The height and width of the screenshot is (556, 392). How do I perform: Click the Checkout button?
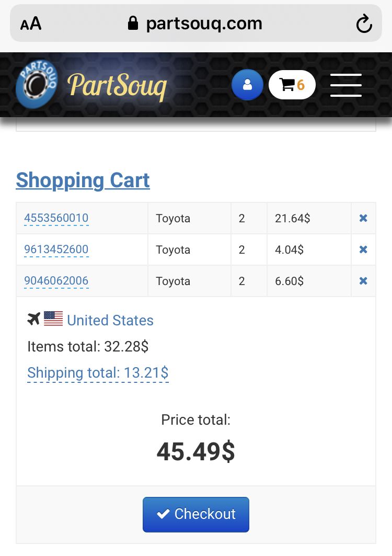coord(196,515)
